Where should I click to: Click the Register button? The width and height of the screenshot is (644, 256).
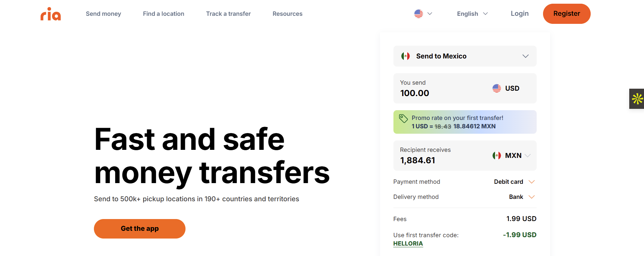coord(567,14)
